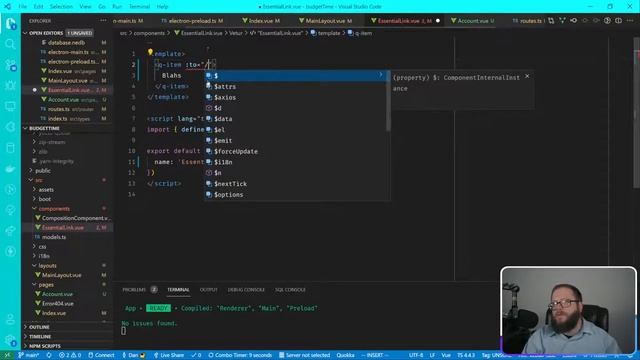Click Connect in the status bar
This screenshot has height=360, width=640.
coord(101,355)
